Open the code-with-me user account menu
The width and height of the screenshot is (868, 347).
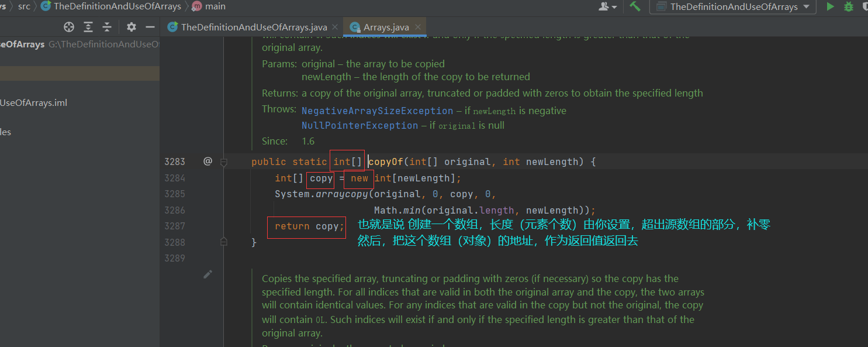tap(608, 6)
